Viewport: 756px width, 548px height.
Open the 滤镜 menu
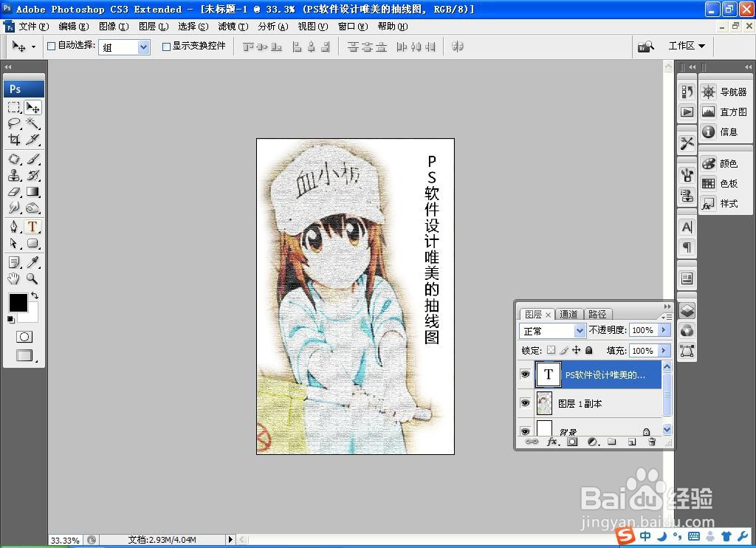coord(233,27)
